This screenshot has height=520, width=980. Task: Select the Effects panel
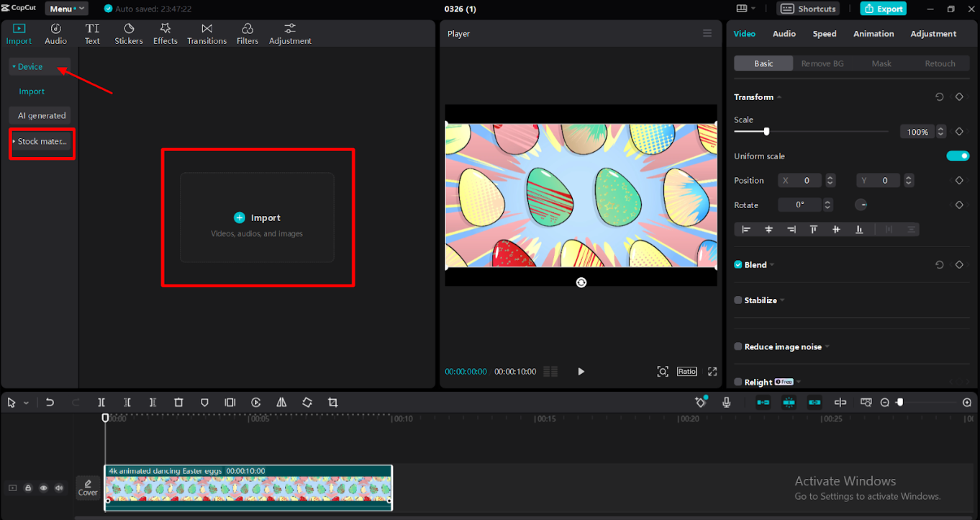coord(165,33)
